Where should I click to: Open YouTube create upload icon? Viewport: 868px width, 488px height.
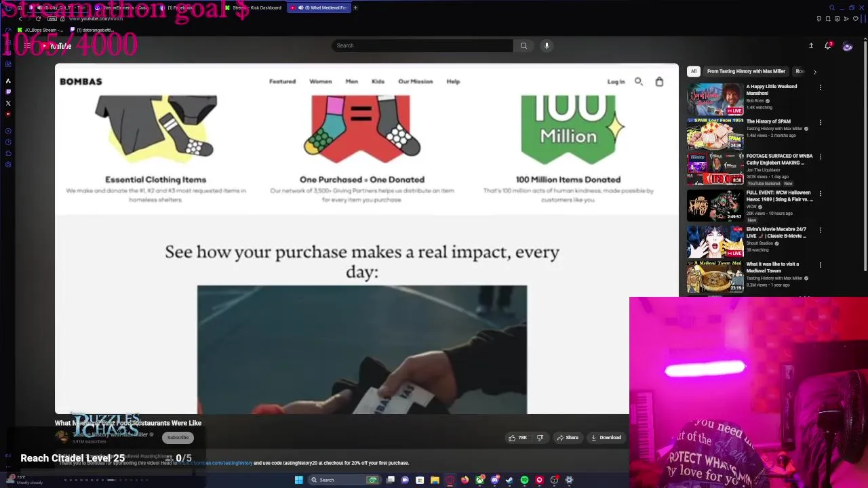pos(811,45)
